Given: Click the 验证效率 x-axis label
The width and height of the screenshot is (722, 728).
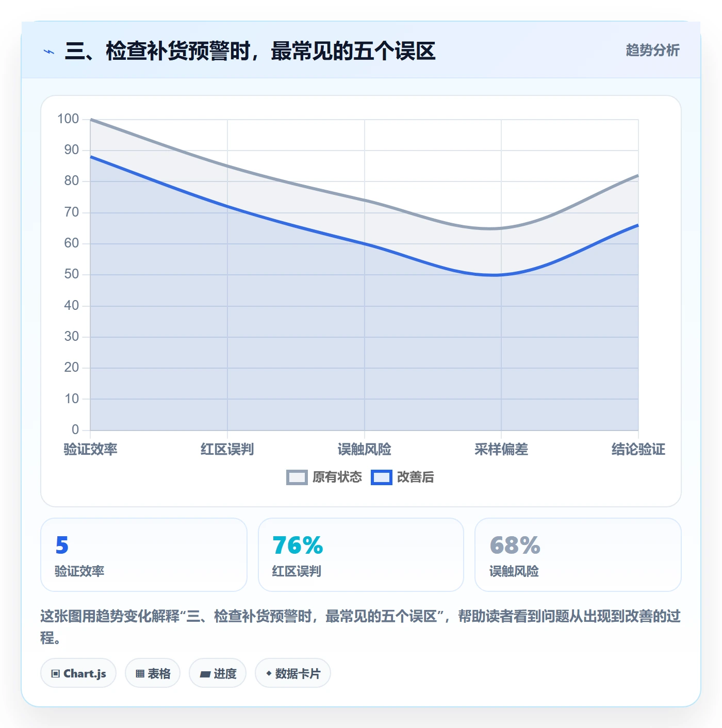Looking at the screenshot, I should (90, 450).
